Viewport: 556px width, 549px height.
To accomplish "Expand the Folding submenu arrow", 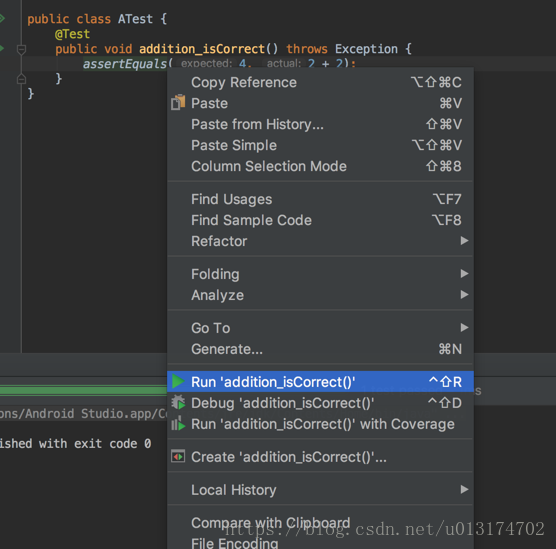I will click(464, 273).
